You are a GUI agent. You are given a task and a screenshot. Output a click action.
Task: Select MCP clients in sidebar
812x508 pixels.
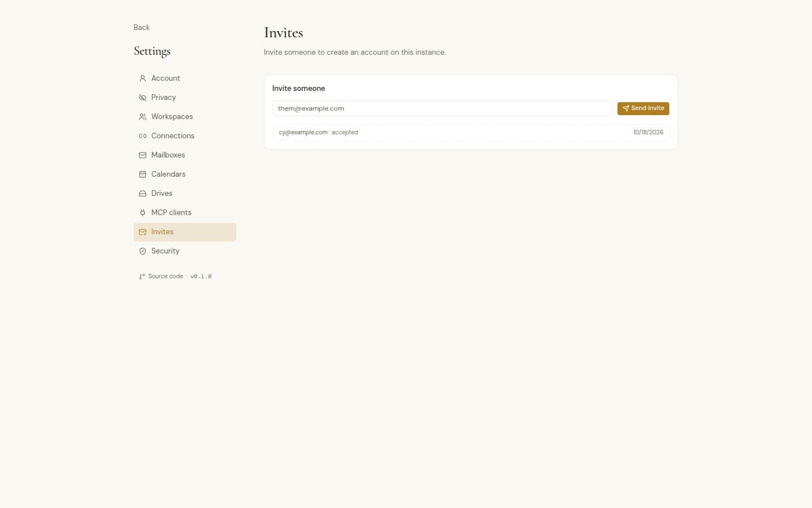[x=185, y=213]
